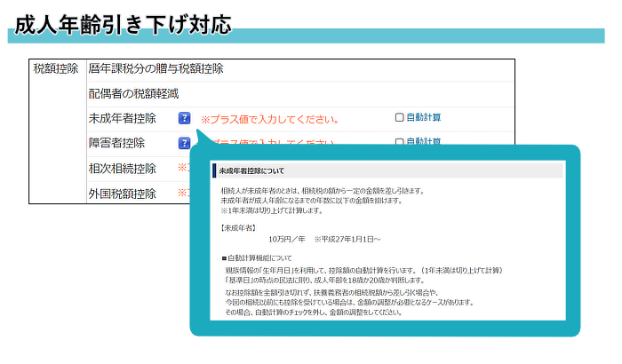Image resolution: width=622 pixels, height=364 pixels.
Task: Click the 相次相続控除 label
Action: (x=122, y=168)
